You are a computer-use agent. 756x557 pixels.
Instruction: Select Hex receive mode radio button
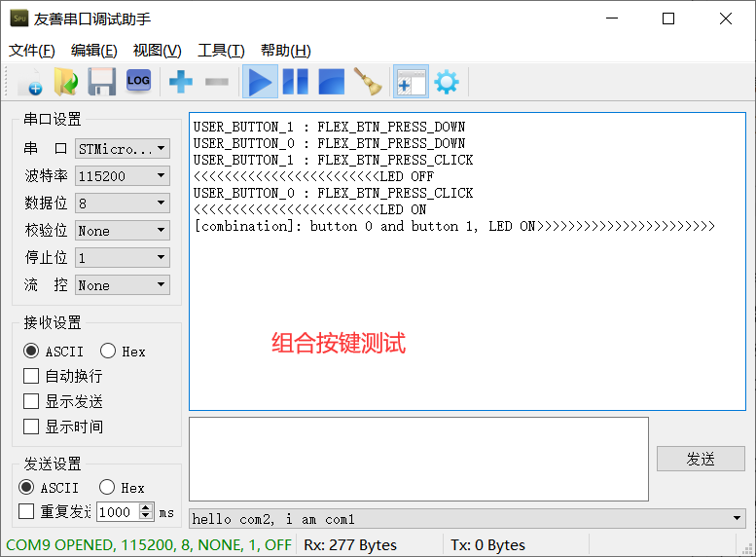108,351
